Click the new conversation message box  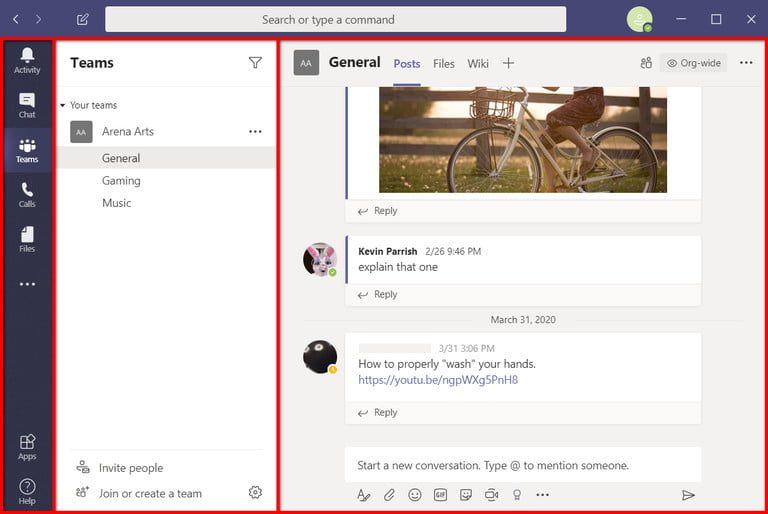[x=523, y=465]
